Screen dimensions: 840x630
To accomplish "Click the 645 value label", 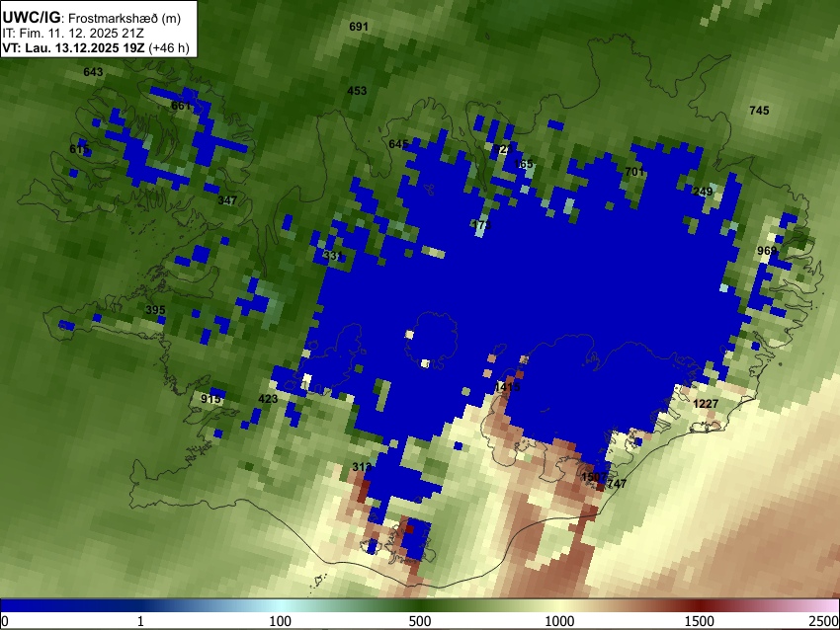I will point(398,144).
